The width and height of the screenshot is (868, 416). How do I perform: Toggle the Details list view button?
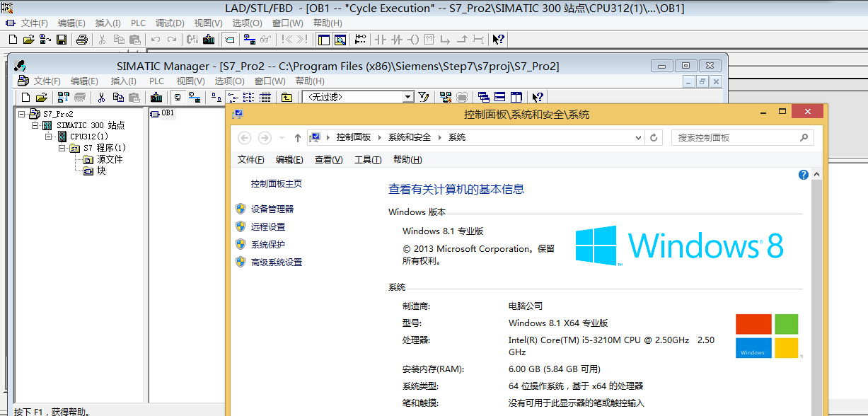(265, 97)
